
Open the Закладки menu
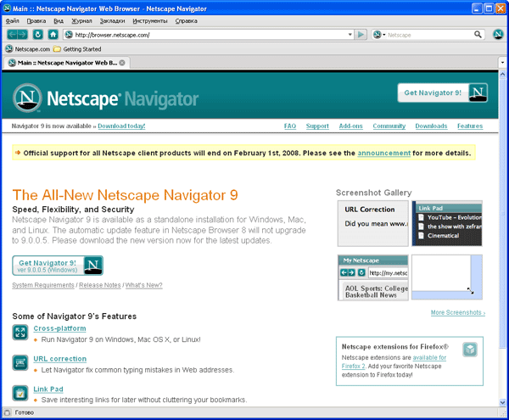pos(112,21)
